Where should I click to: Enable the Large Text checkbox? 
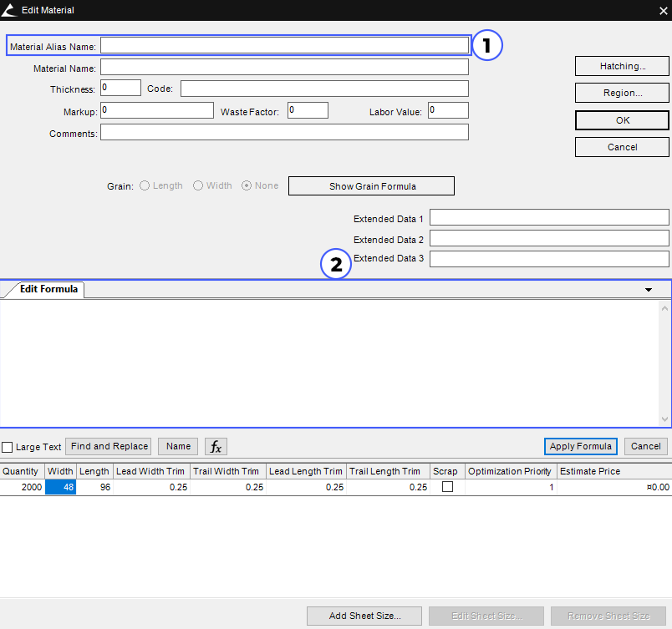coord(8,447)
